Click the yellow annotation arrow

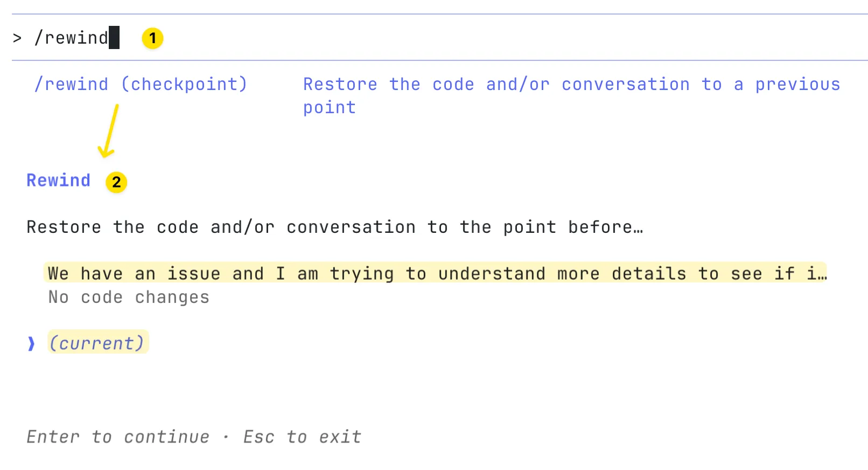[109, 131]
